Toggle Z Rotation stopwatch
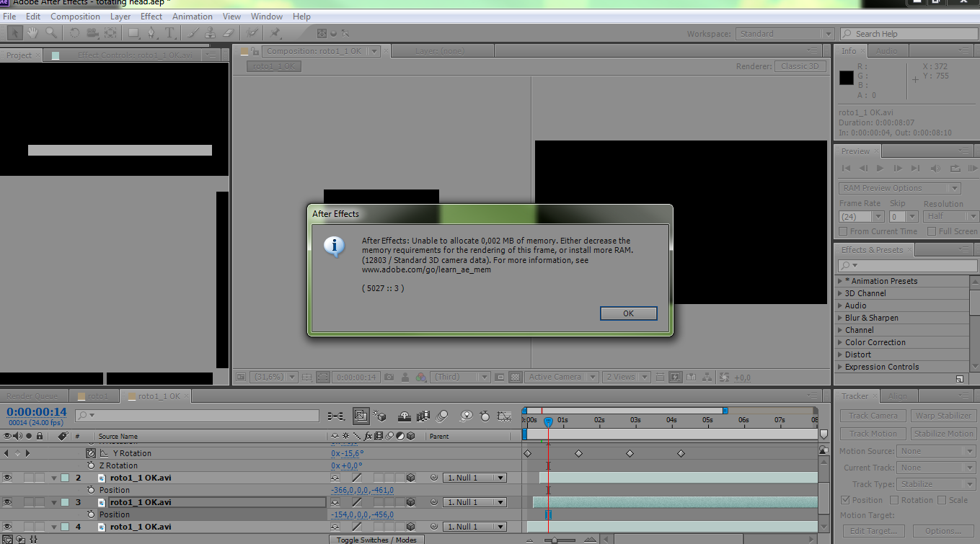 91,465
